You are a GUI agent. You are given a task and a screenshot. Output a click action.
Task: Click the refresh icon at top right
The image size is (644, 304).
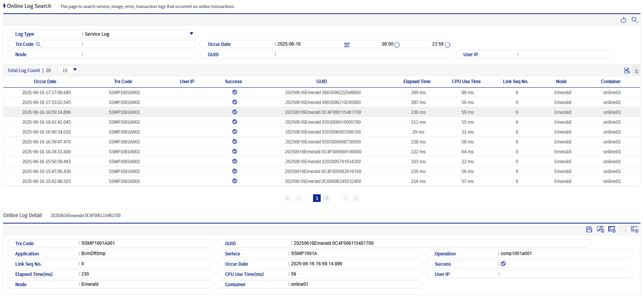tap(623, 20)
